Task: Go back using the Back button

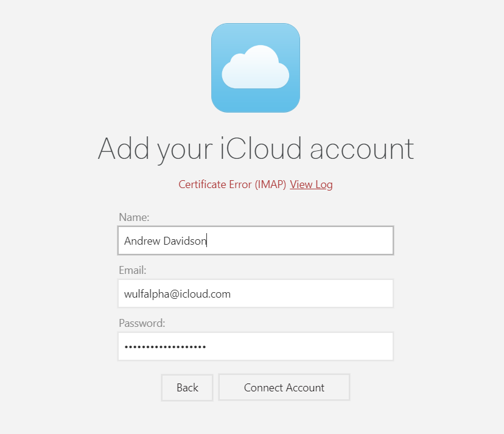Action: pyautogui.click(x=187, y=387)
